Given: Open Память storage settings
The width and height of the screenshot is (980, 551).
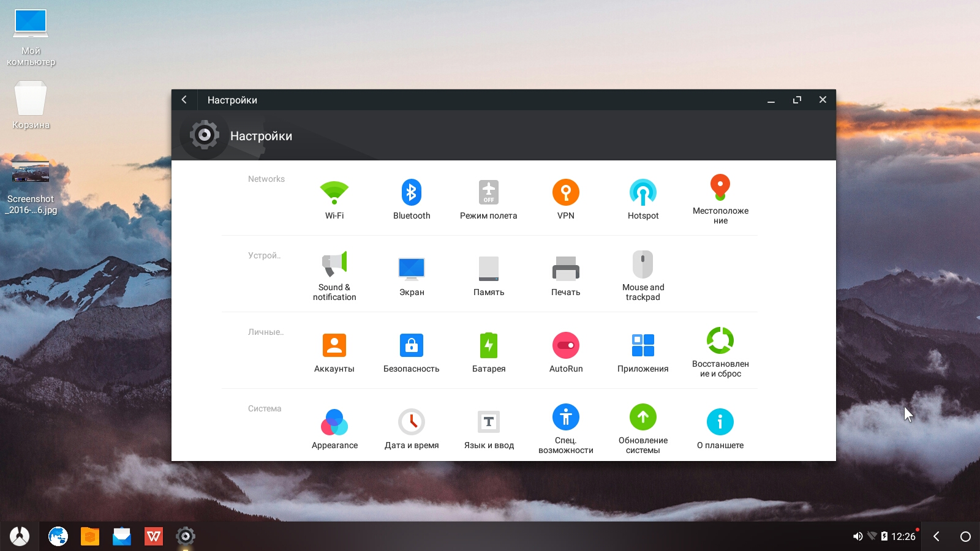Looking at the screenshot, I should tap(489, 276).
